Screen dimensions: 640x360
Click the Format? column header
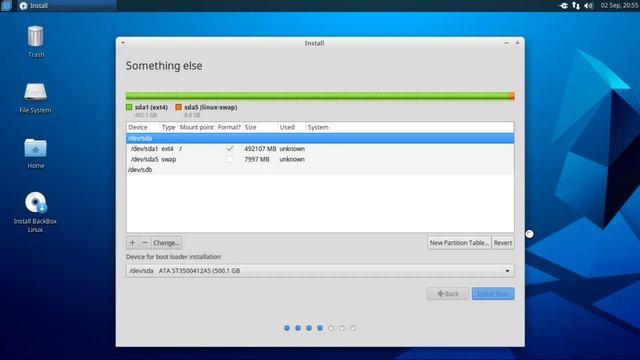[229, 127]
